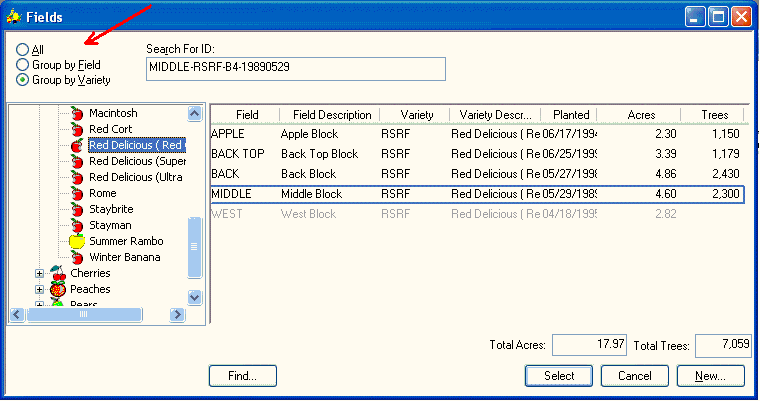
Task: Select the All radio button
Action: (23, 49)
